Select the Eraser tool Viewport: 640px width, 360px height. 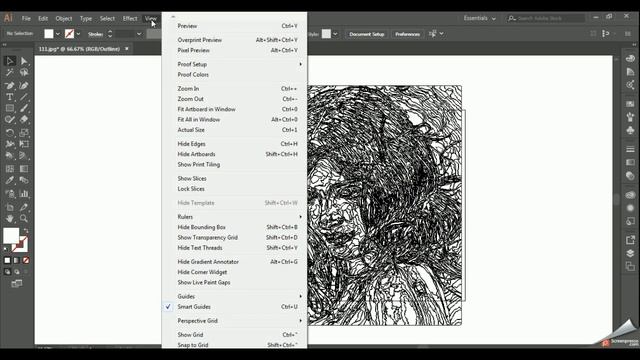24,120
